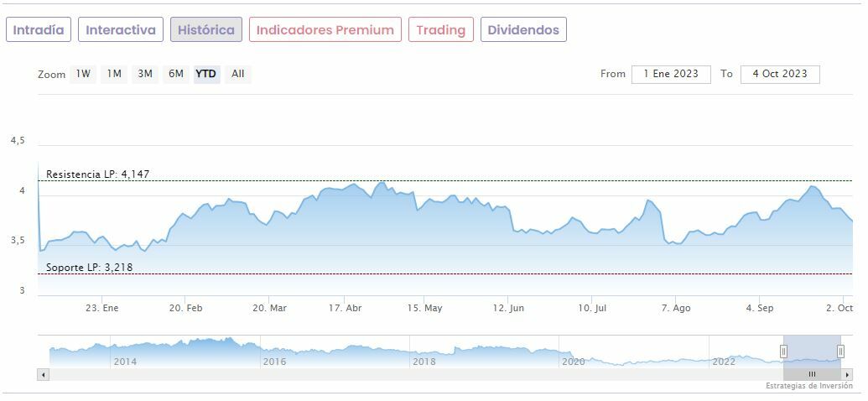The height and width of the screenshot is (401, 868).
Task: Open the To date field
Action: pyautogui.click(x=780, y=74)
